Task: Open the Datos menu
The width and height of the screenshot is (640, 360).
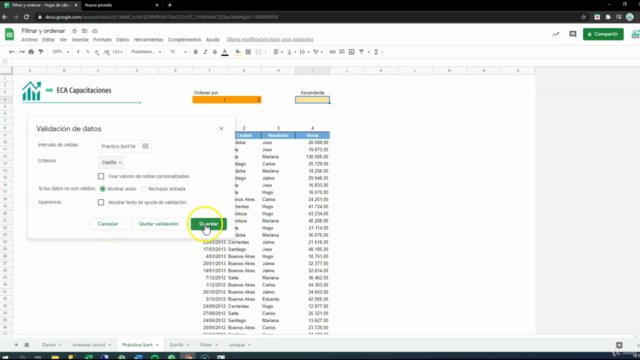Action: click(x=122, y=40)
